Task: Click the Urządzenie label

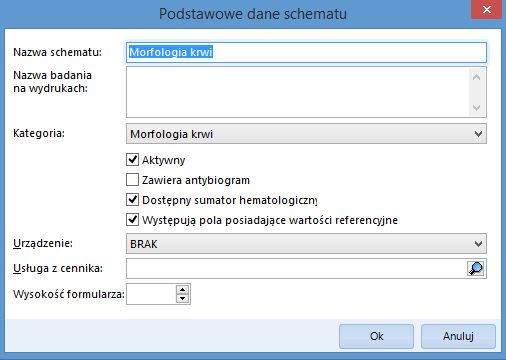Action: coord(43,244)
